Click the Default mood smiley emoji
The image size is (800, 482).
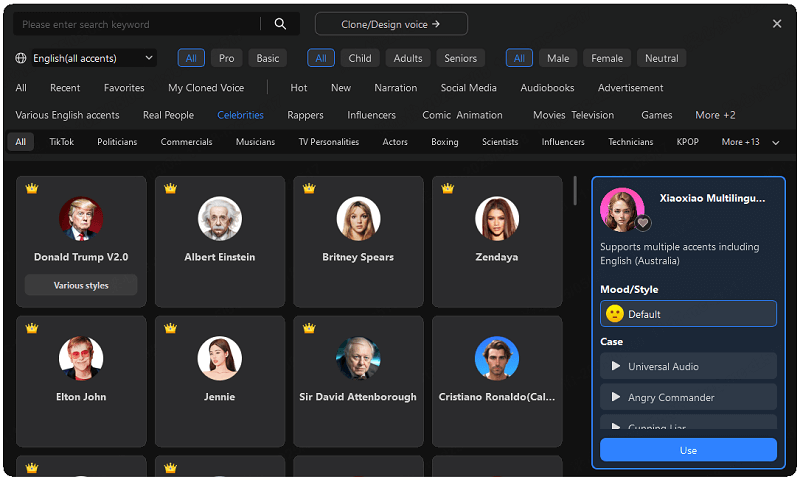[x=615, y=314]
